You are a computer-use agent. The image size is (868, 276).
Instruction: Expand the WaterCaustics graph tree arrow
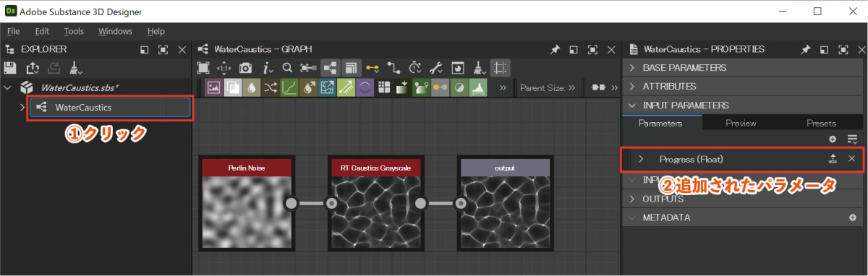pos(22,107)
